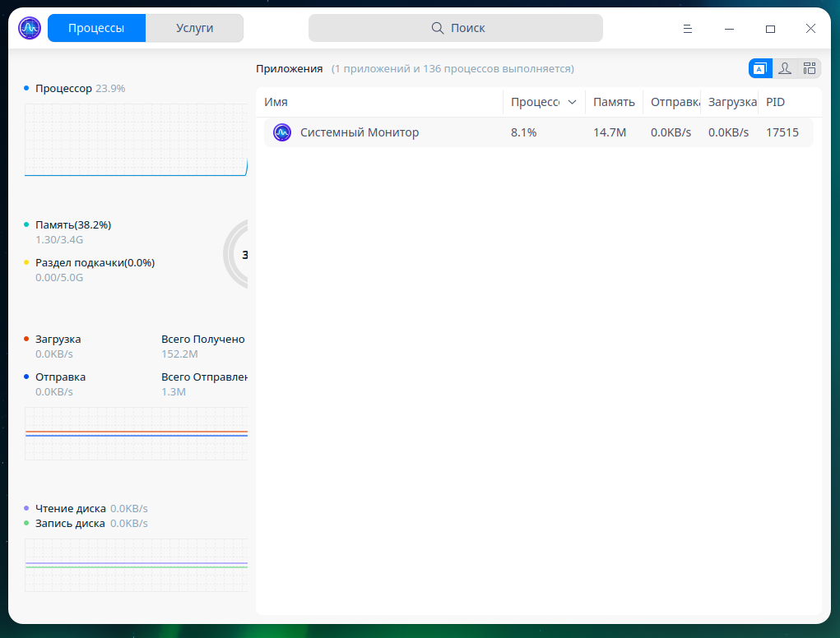Show all processes via list icon
The width and height of the screenshot is (840, 638).
(810, 69)
